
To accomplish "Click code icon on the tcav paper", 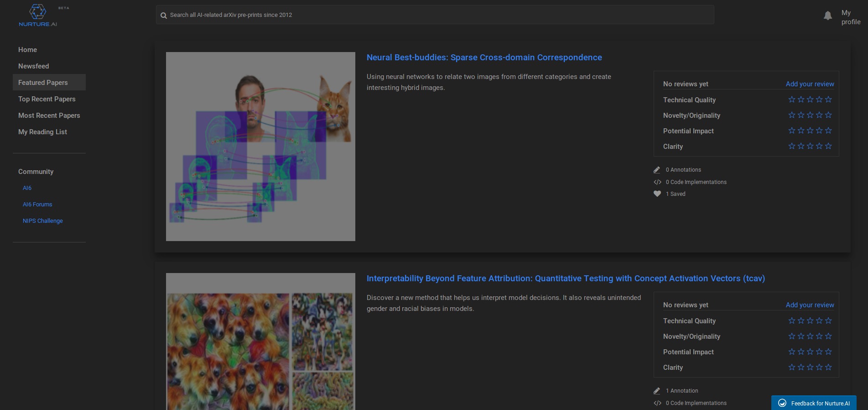I will (657, 403).
